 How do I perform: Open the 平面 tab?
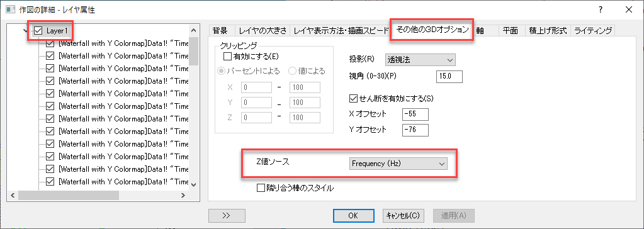(511, 30)
